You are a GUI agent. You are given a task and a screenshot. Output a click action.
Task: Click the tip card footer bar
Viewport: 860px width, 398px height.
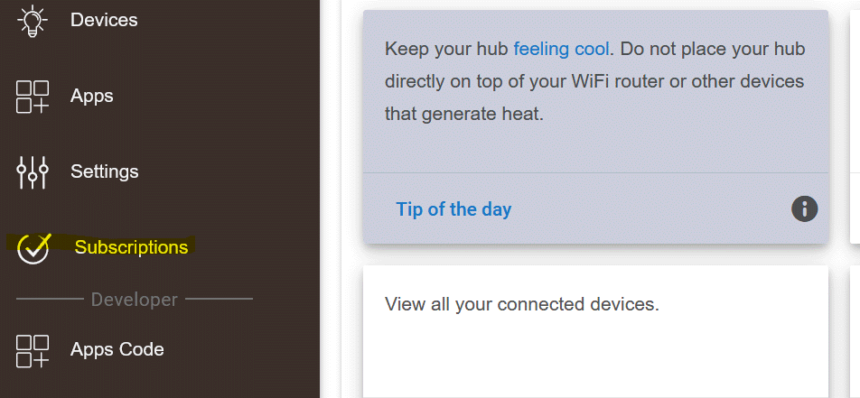point(596,208)
